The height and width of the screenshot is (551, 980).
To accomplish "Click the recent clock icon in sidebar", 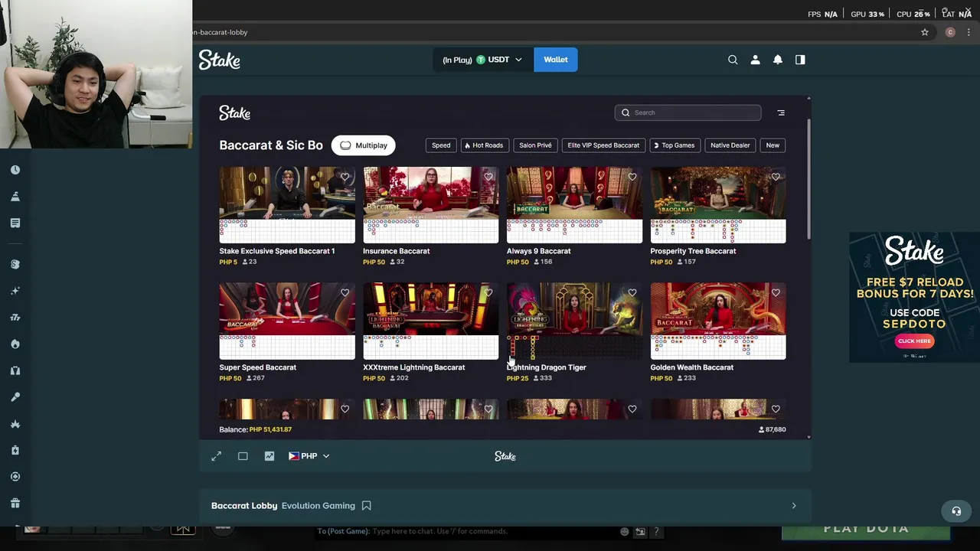I will coord(15,170).
